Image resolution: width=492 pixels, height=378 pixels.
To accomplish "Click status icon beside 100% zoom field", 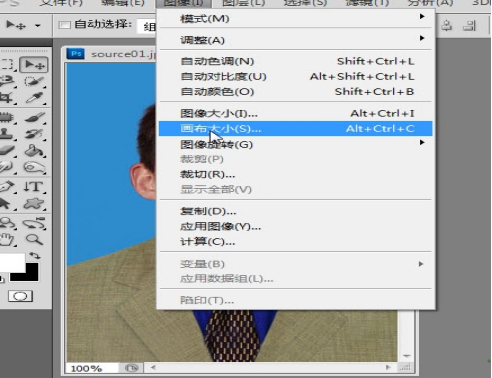I will click(x=131, y=368).
